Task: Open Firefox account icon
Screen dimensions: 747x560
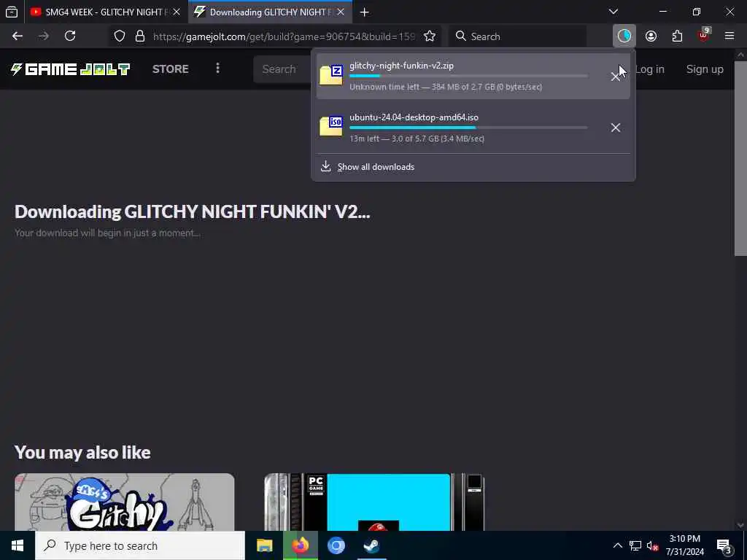Action: (x=651, y=36)
